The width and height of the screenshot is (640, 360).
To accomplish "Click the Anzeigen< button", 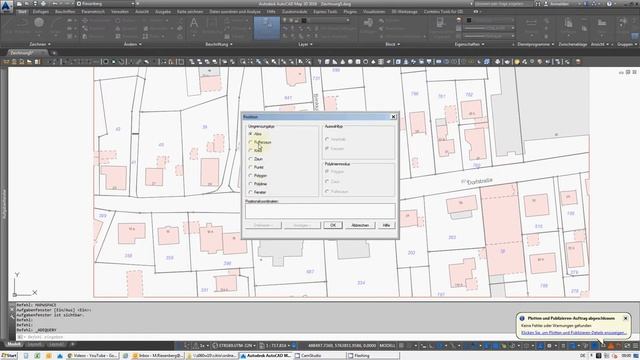I will tap(302, 225).
